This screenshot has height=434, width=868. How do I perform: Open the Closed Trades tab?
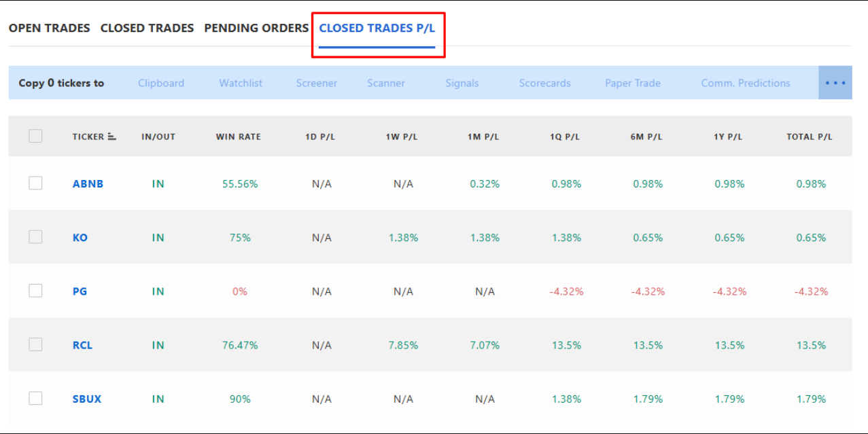point(147,28)
